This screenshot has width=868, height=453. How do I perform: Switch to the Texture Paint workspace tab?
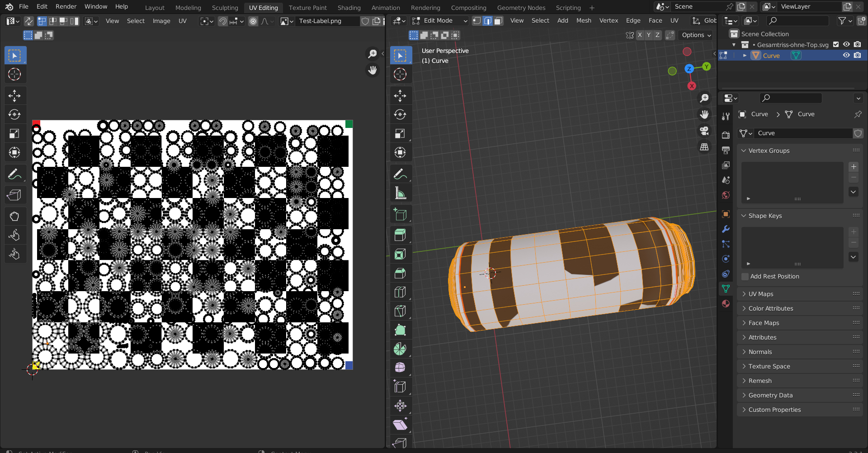[307, 8]
